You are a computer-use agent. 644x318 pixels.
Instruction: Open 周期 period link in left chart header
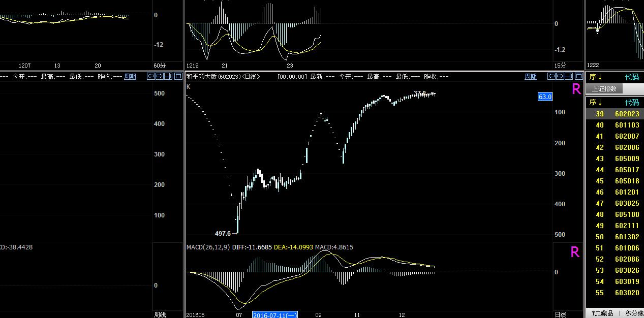coord(130,77)
